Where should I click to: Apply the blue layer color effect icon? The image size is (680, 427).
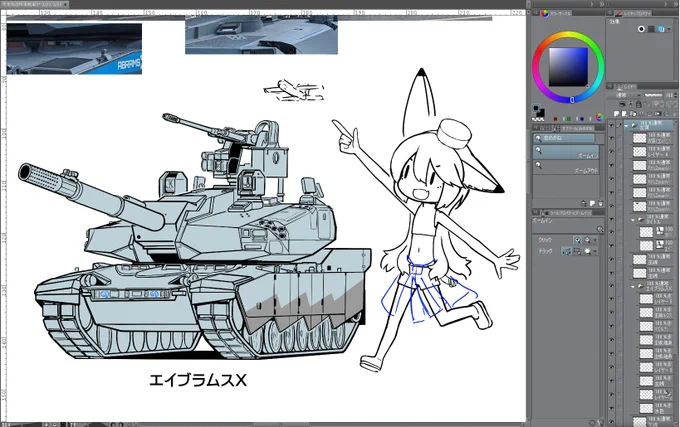[661, 29]
